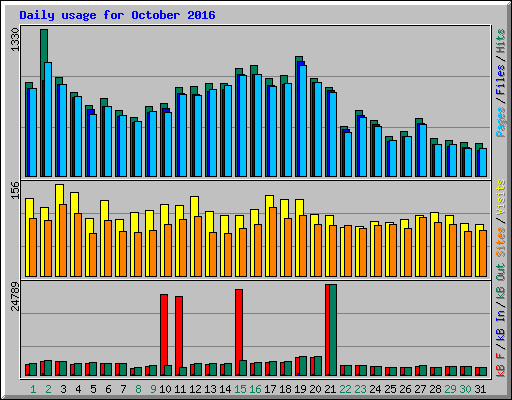Click the tall green kB Out bar for day 21
Screen dimensions: 512x400
point(333,330)
